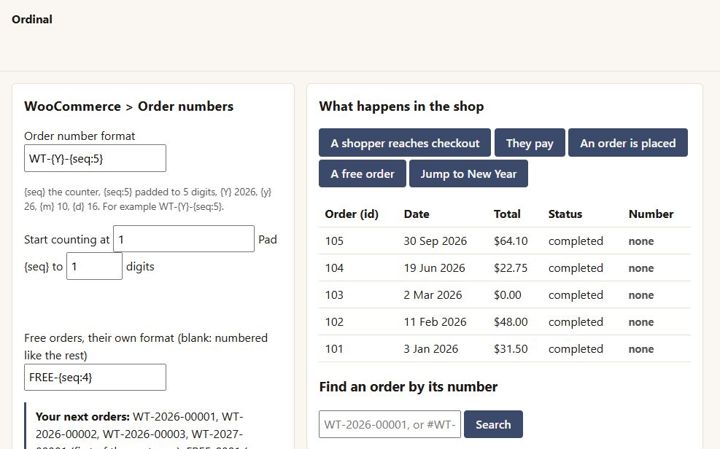Click the total $64.10
Screen dimensions: 720x449
[x=511, y=241]
